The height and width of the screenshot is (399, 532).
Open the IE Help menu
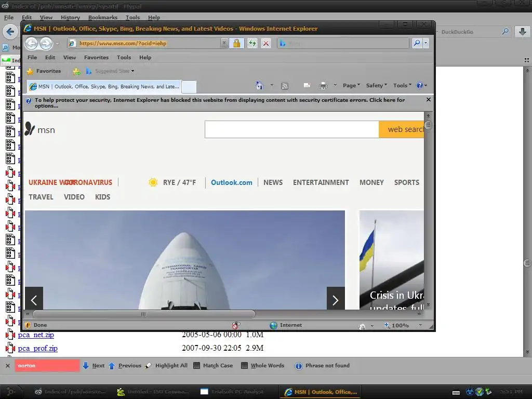(x=145, y=57)
